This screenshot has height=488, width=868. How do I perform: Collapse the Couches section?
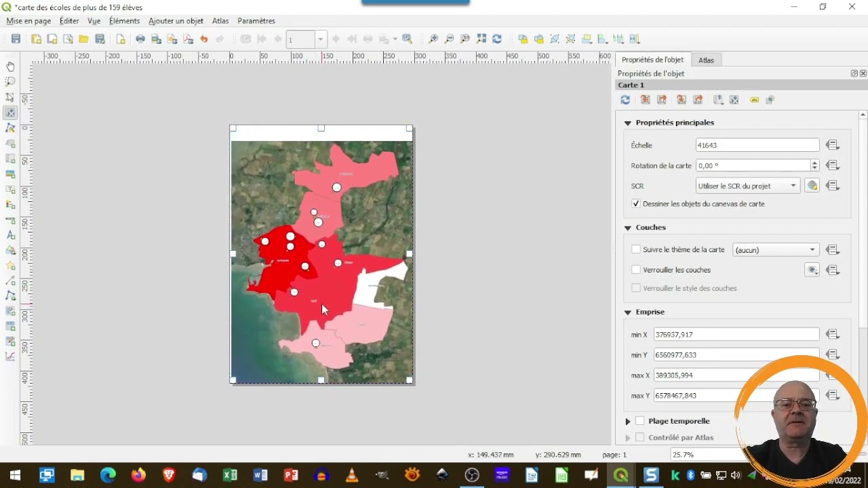(x=628, y=228)
